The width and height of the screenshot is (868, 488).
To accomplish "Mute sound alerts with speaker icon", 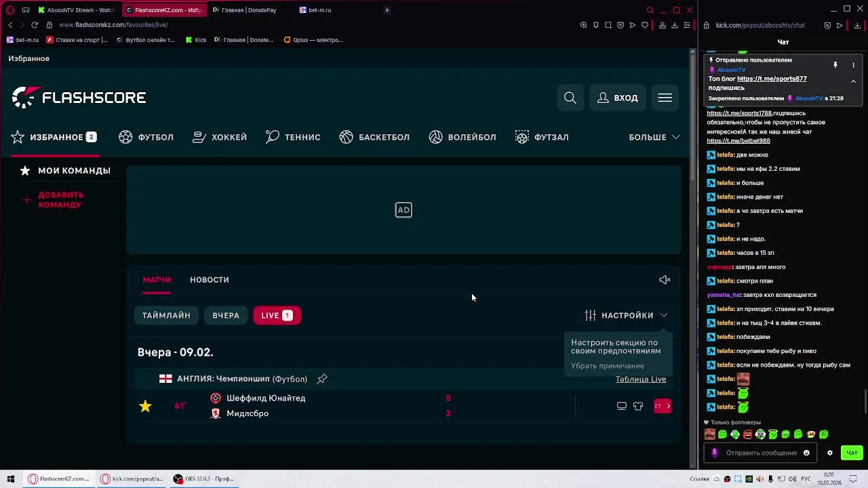I will pyautogui.click(x=665, y=280).
